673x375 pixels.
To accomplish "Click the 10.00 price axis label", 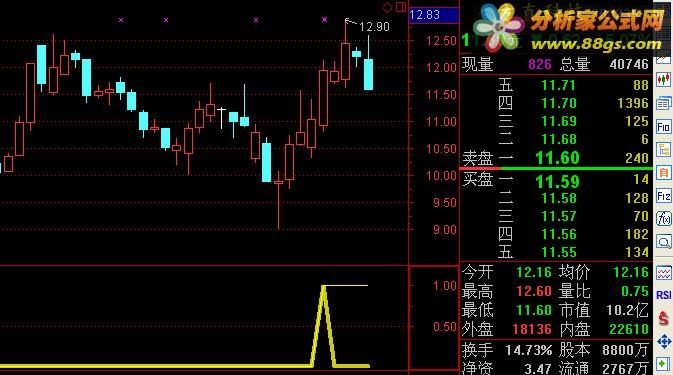I will click(441, 176).
